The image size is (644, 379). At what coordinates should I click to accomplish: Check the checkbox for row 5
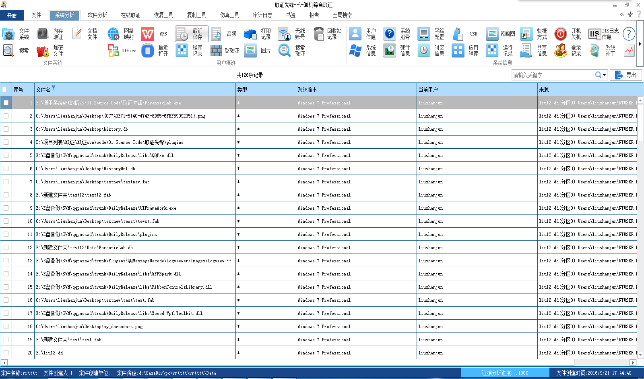pos(6,155)
